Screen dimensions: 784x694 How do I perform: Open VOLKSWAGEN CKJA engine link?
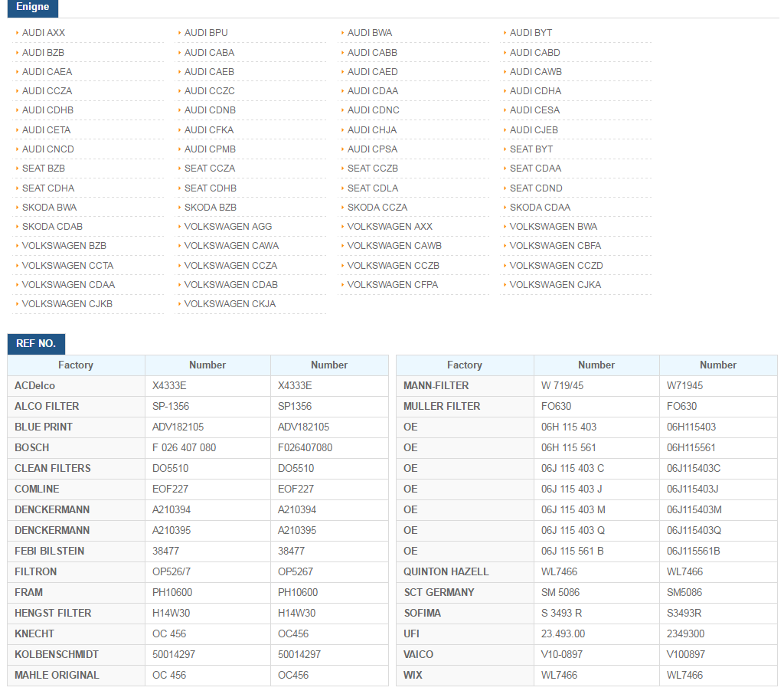point(230,303)
